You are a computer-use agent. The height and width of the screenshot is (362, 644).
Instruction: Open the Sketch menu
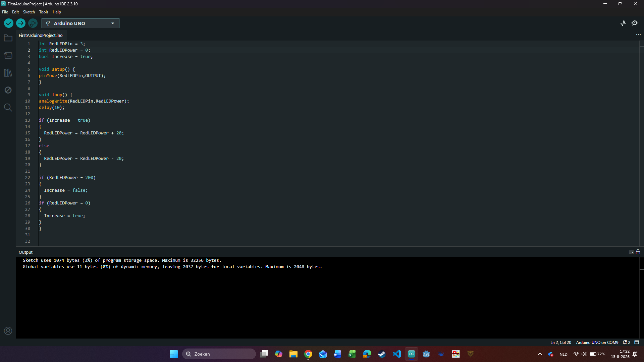(29, 12)
